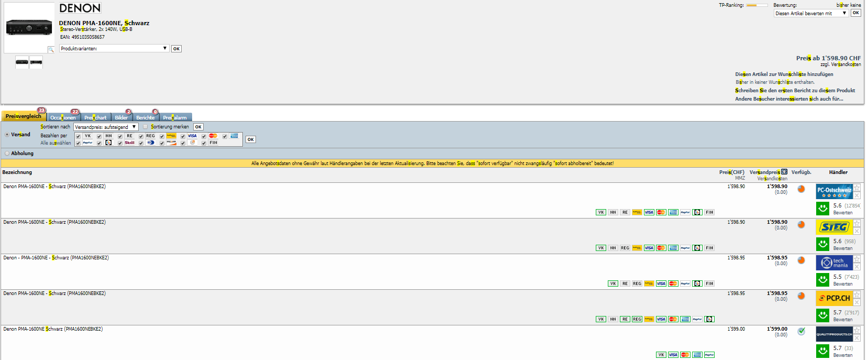
Task: Click the green smiley rating icon for tech mania
Action: pos(823,280)
